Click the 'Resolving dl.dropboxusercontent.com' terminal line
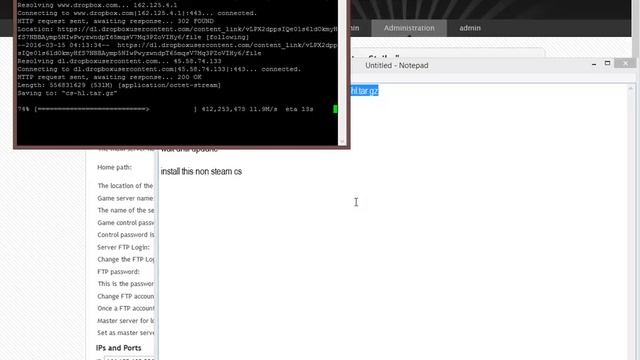This screenshot has width=640, height=360. click(x=120, y=61)
